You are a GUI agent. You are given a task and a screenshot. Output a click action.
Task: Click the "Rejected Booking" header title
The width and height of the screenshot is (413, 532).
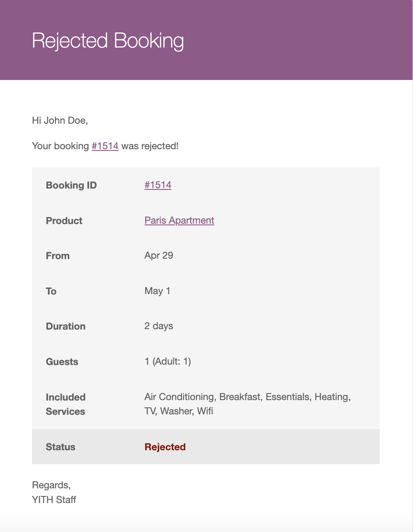coord(108,41)
